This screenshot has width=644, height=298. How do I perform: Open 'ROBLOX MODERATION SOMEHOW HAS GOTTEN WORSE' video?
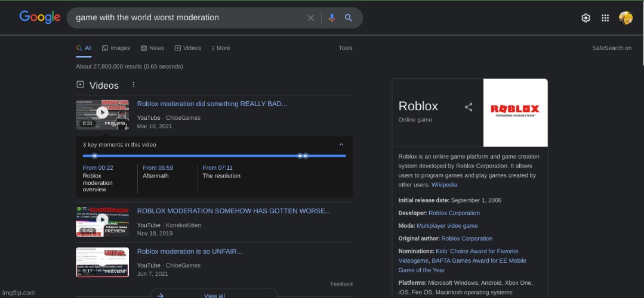tap(234, 211)
